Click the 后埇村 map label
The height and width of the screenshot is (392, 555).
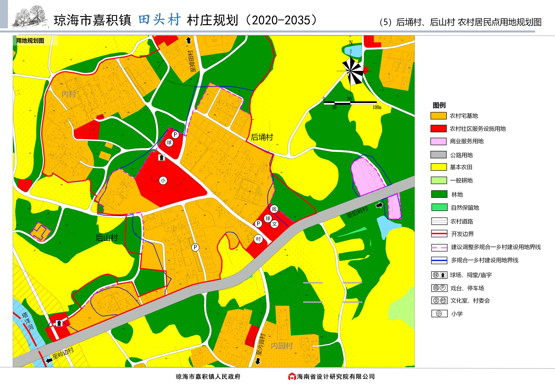coord(262,137)
